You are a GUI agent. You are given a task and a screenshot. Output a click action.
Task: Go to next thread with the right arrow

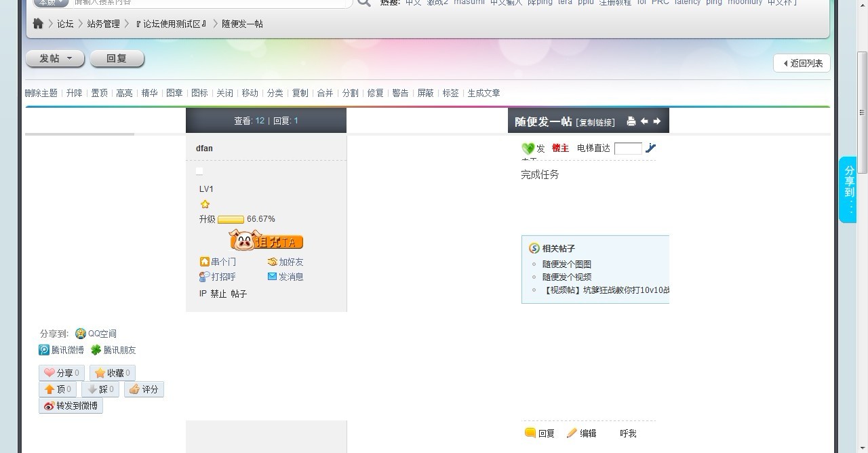coord(656,121)
